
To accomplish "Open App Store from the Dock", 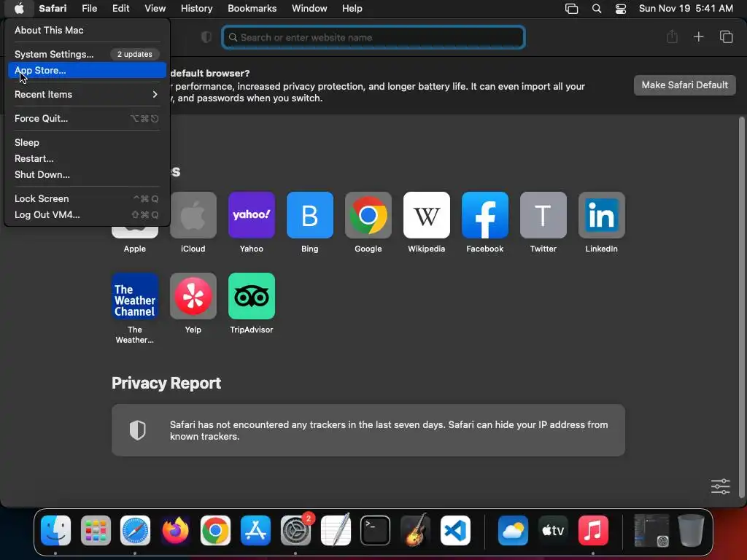I will [255, 530].
